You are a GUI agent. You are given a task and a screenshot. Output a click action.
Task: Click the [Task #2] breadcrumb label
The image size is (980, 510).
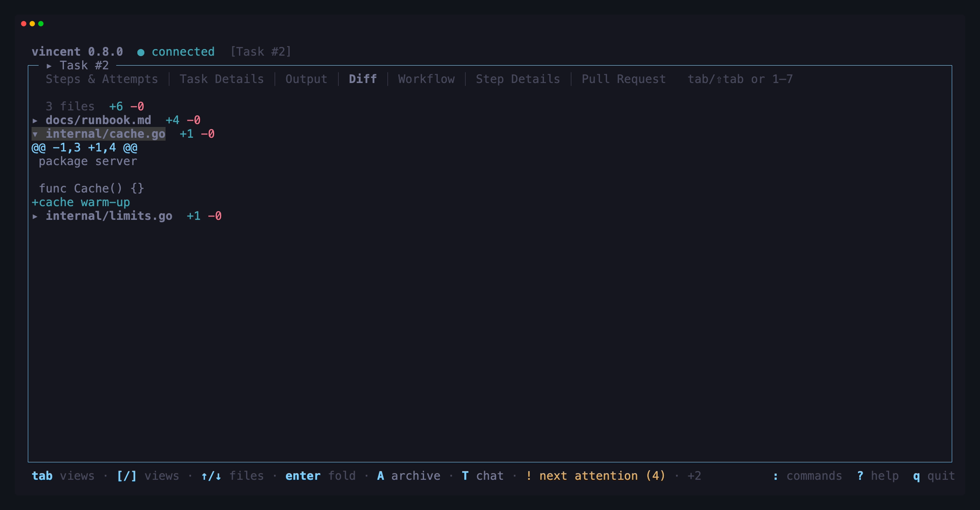[x=261, y=52]
